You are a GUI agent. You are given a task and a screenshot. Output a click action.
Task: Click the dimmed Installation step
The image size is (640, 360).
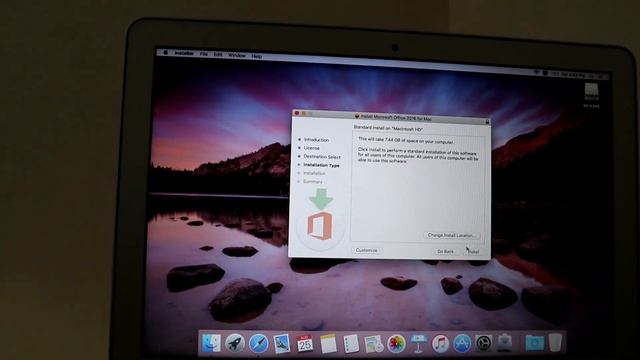point(314,173)
